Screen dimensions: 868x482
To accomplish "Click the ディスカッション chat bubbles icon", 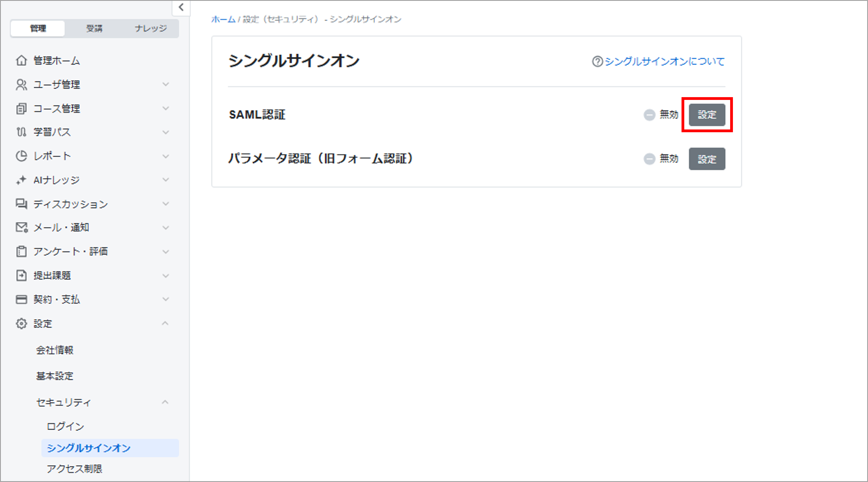I will [21, 204].
